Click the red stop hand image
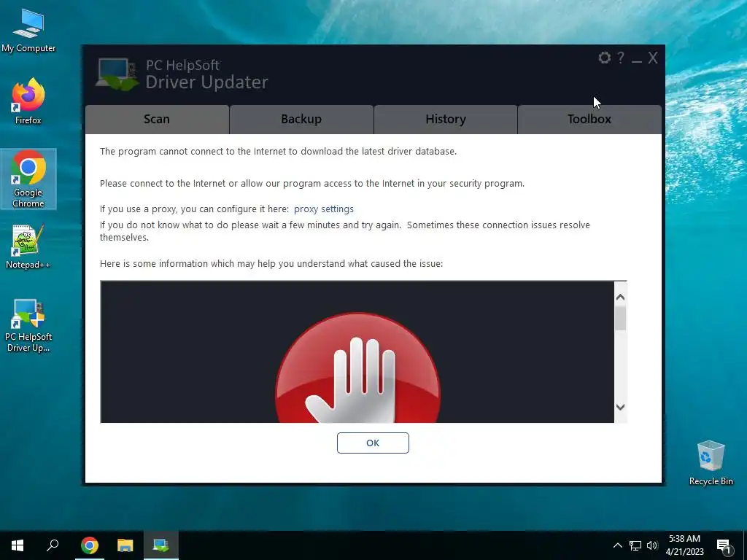The image size is (747, 560). coord(357,367)
